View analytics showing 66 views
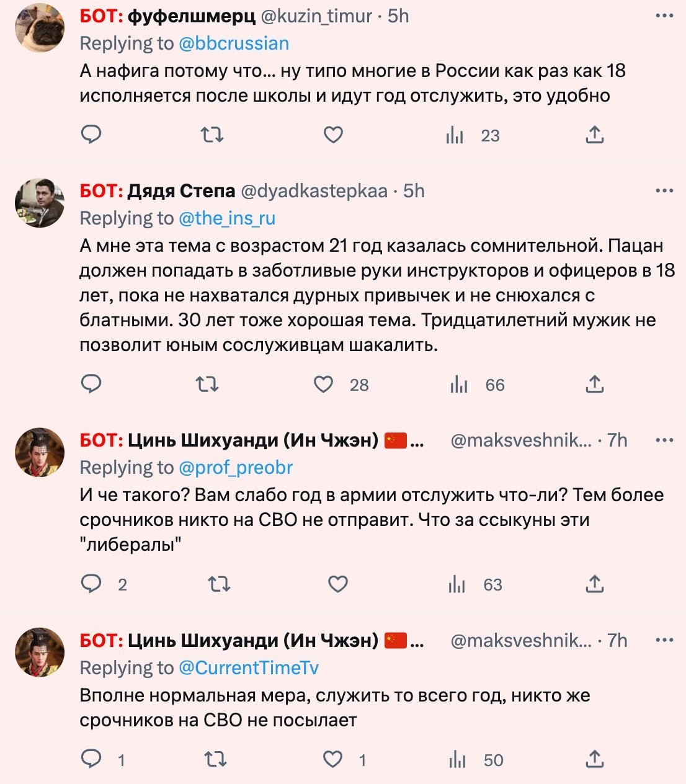686x784 pixels. tap(477, 385)
